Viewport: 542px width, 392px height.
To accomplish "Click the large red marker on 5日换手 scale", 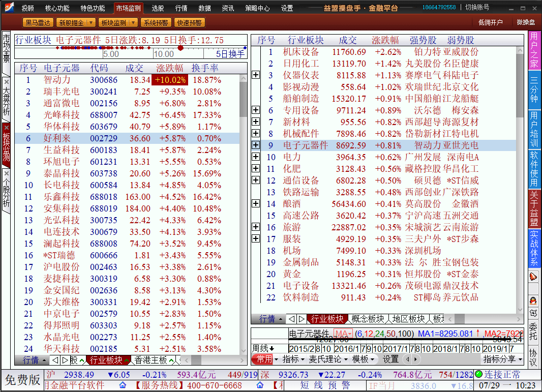I will (180, 48).
